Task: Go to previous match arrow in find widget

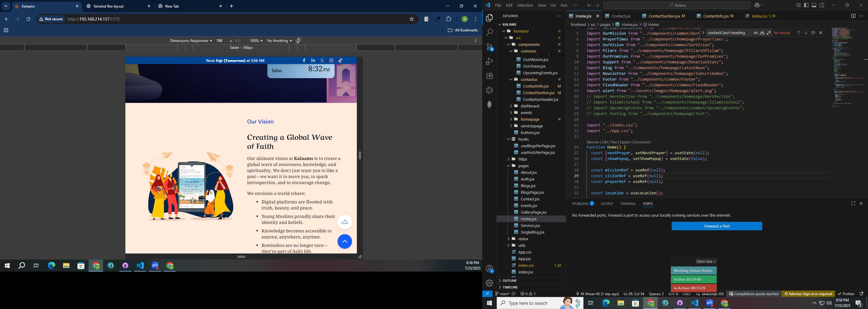Action: coord(798,33)
